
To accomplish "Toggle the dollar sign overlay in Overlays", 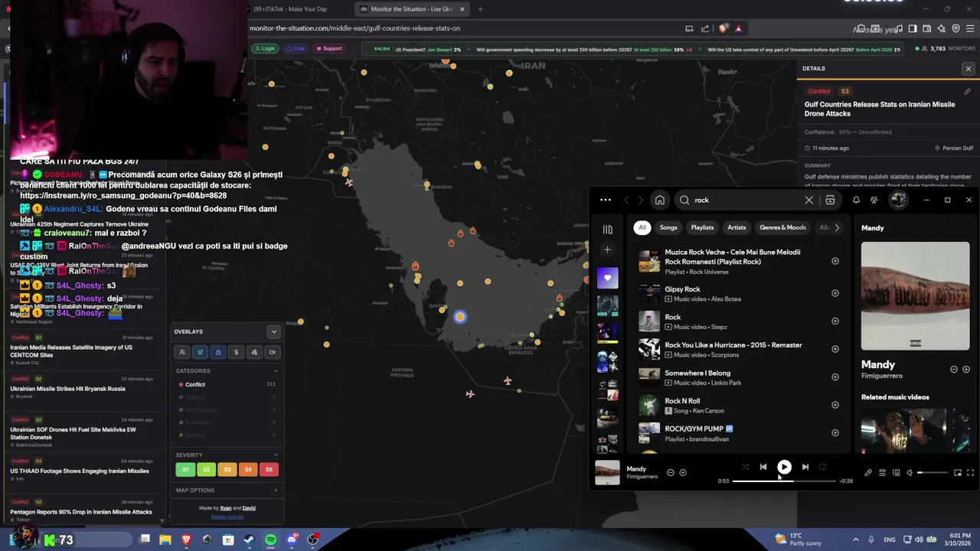I will (236, 352).
